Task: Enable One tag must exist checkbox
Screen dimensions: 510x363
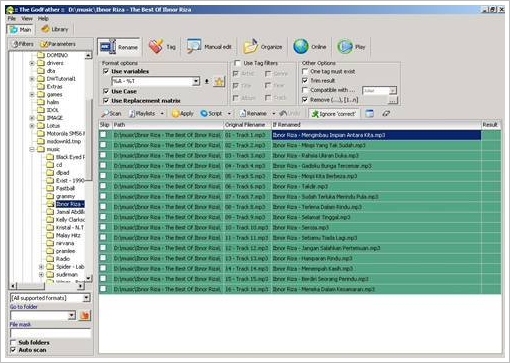Action: [305, 71]
